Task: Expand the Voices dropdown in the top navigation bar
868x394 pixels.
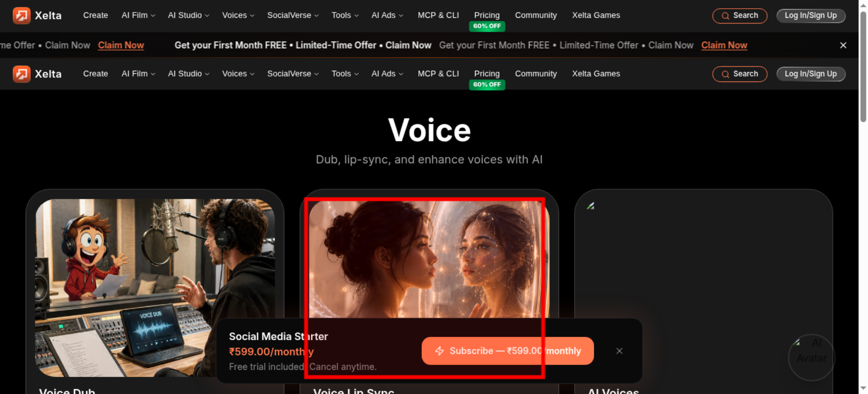Action: tap(238, 15)
